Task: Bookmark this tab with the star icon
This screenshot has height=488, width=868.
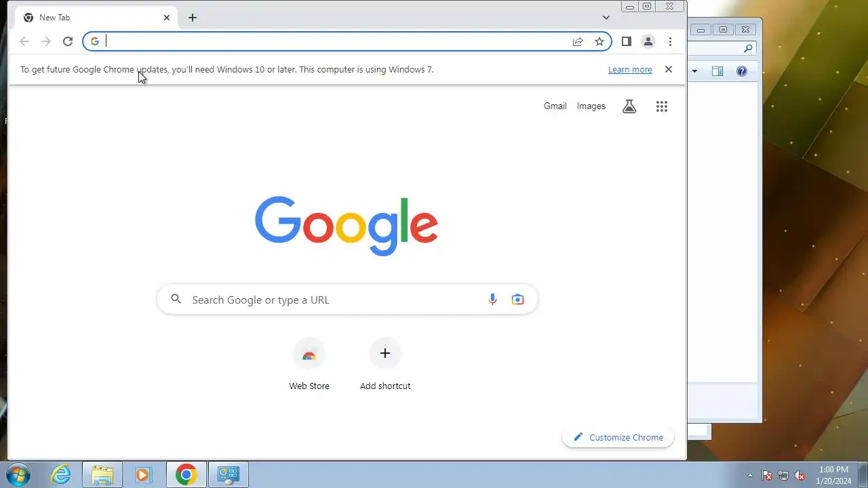Action: pyautogui.click(x=599, y=41)
